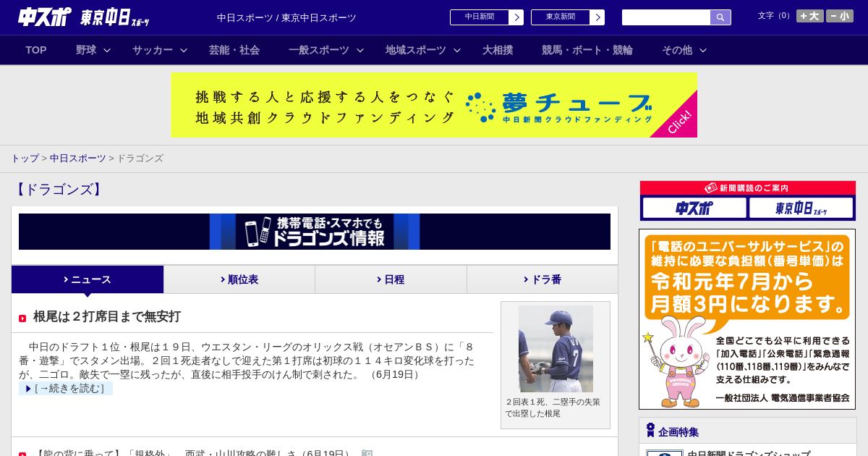The height and width of the screenshot is (456, 868).
Task: Click the 中スポ logo in header
Action: [45, 17]
